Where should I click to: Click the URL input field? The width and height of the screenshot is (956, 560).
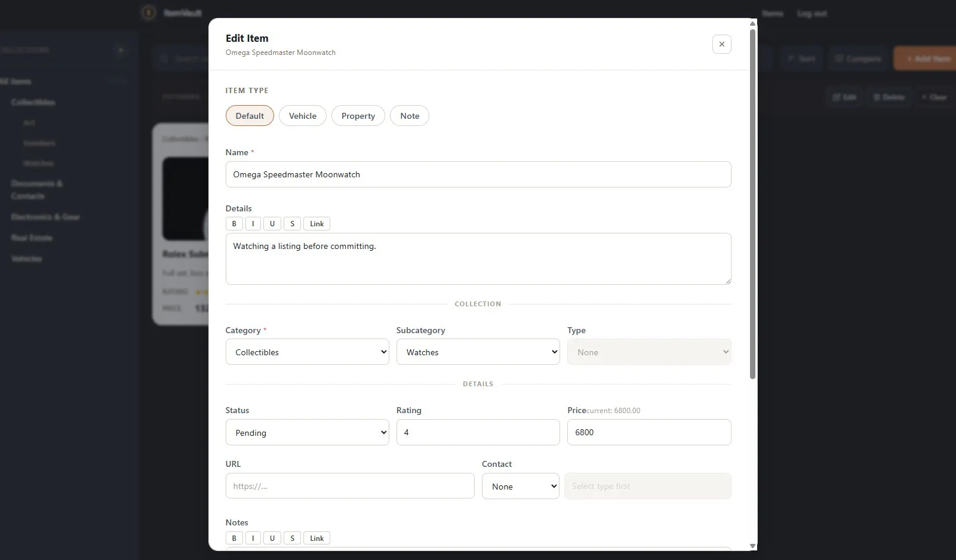(x=350, y=486)
